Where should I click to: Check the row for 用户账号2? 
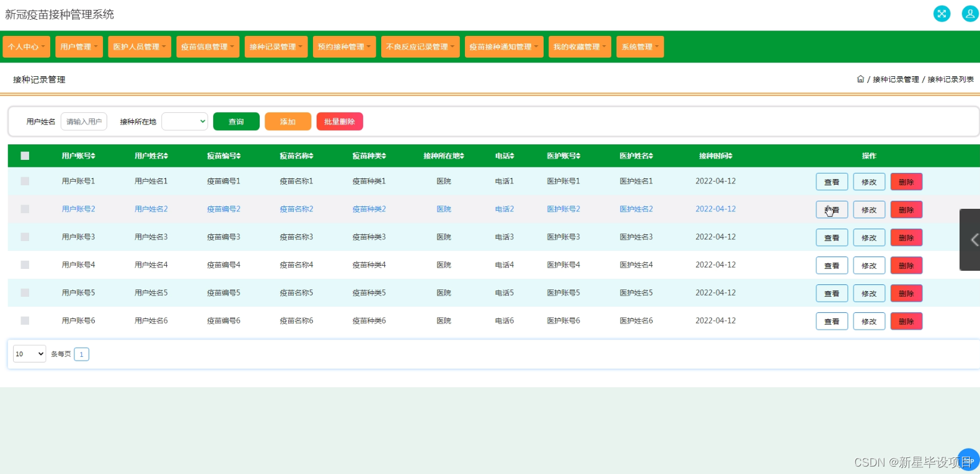[x=25, y=209]
